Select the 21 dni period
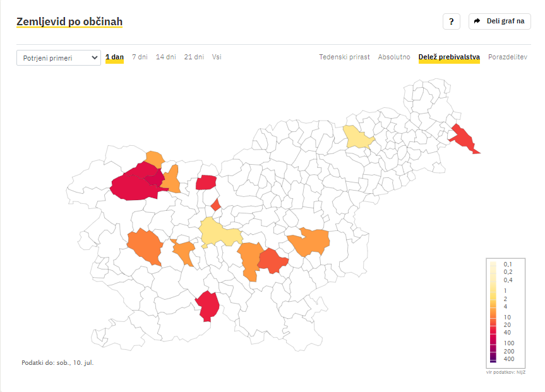Image resolution: width=545 pixels, height=392 pixels. (194, 57)
